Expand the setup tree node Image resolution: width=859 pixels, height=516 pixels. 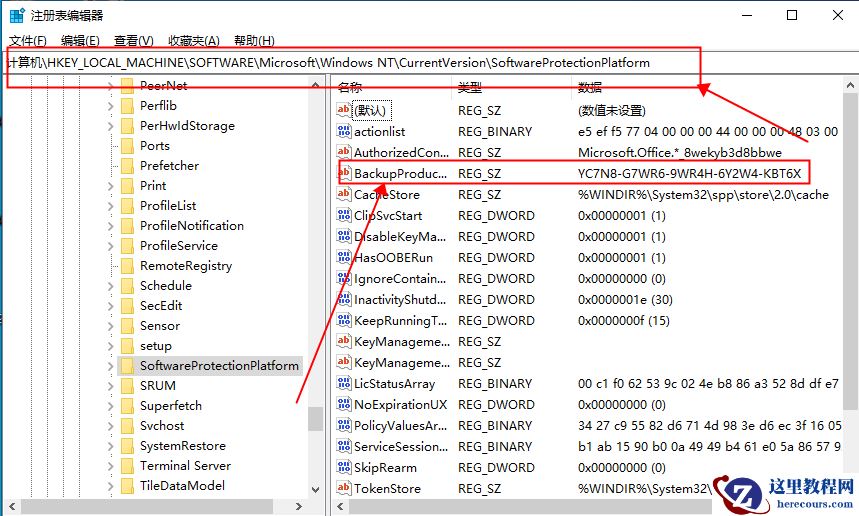point(111,346)
